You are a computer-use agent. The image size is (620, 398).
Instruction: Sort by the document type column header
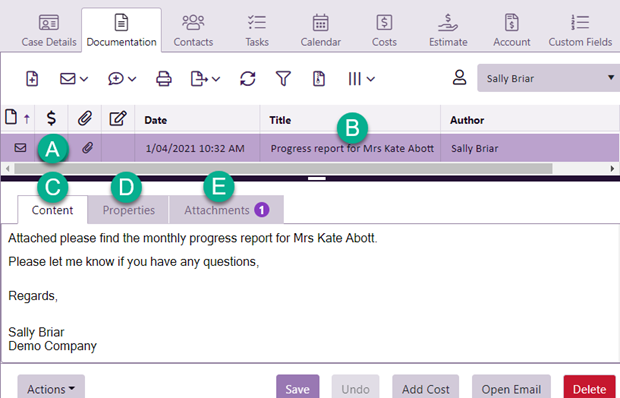(x=17, y=118)
